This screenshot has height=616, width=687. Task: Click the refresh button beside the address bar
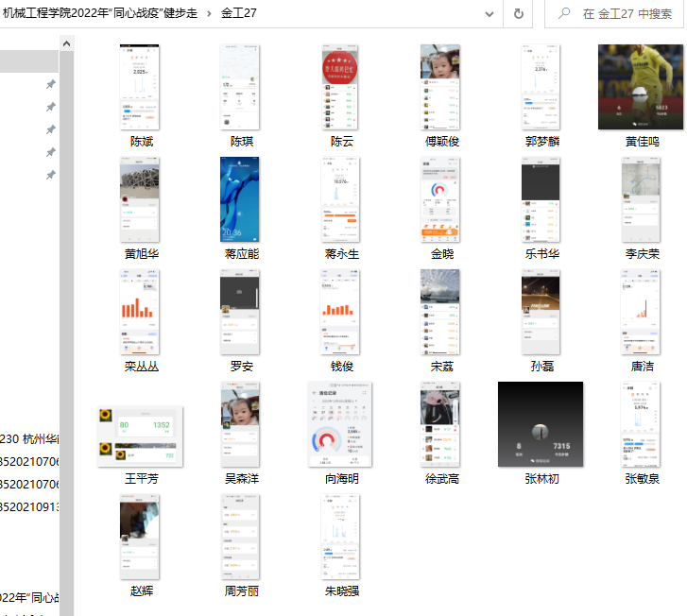click(519, 14)
